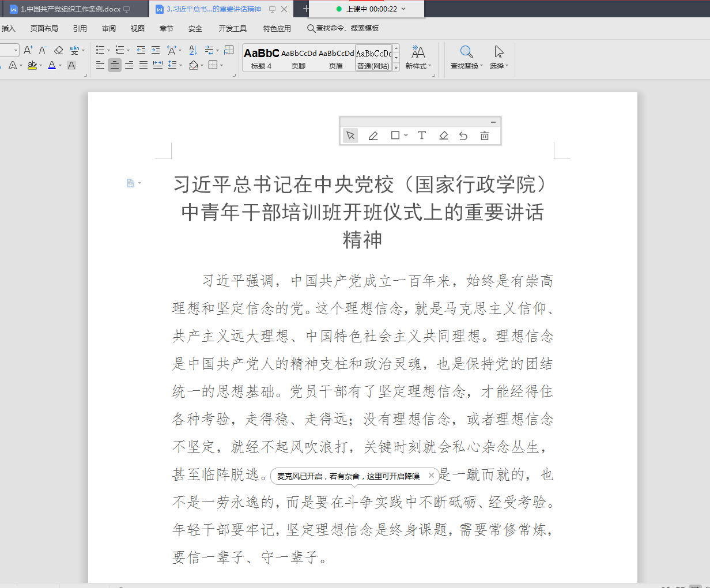Viewport: 710px width, 588px height.
Task: Increase paragraph indent
Action: (156, 50)
